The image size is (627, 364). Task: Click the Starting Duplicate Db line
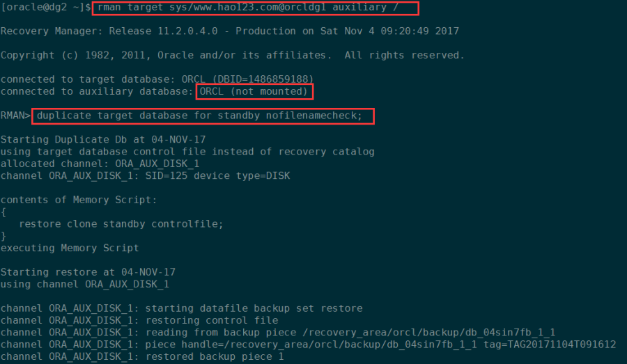103,139
